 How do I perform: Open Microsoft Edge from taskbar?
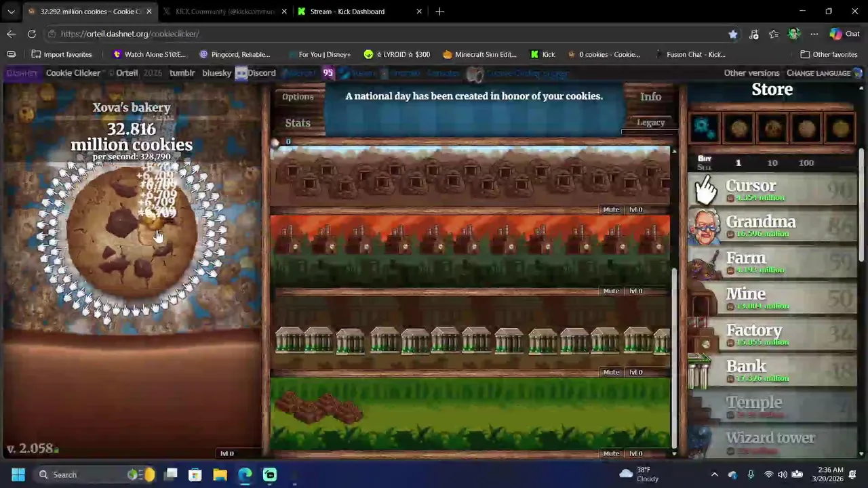point(245,474)
